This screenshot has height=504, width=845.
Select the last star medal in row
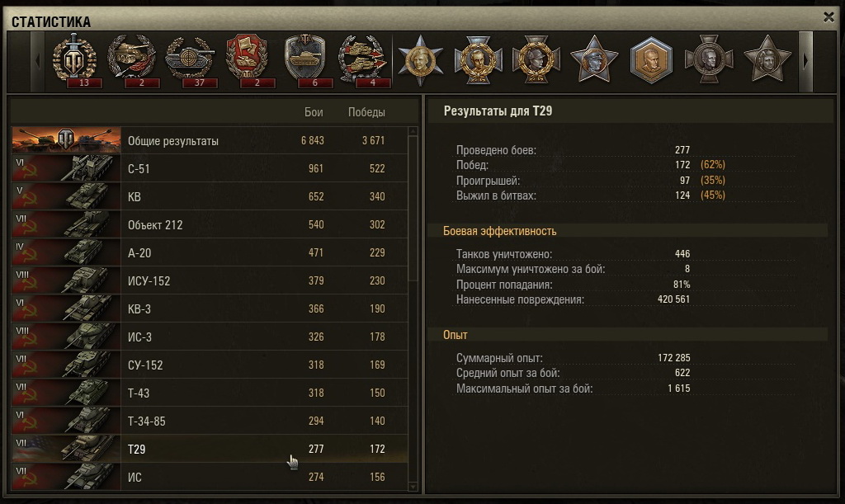[767, 59]
